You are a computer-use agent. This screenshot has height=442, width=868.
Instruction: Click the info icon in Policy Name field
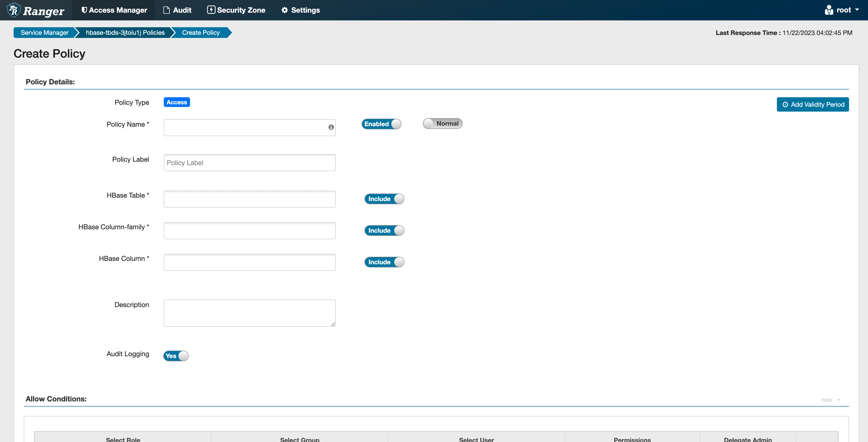[x=331, y=127]
